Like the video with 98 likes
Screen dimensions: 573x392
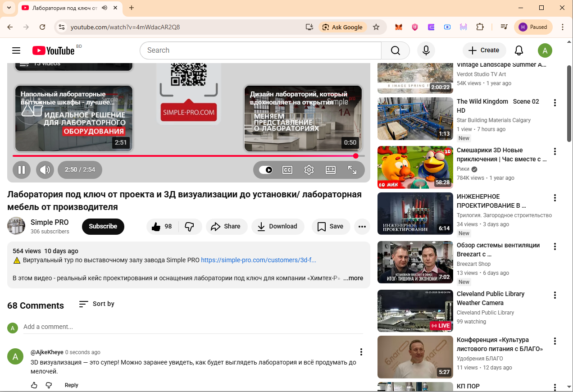click(162, 227)
